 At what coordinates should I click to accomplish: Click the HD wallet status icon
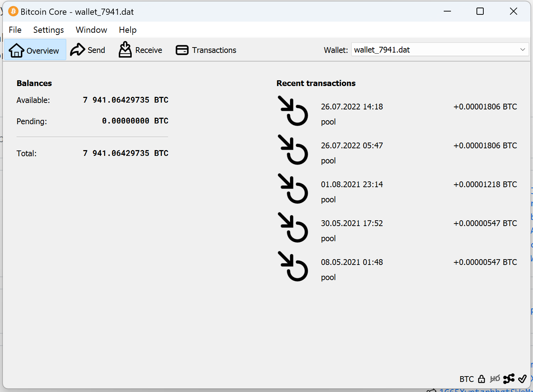tap(495, 379)
